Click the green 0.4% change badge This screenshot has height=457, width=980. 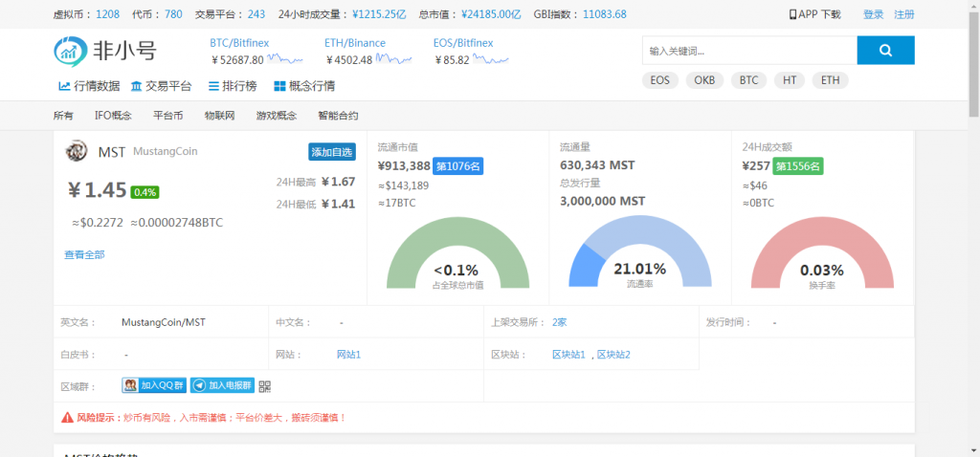coord(145,192)
